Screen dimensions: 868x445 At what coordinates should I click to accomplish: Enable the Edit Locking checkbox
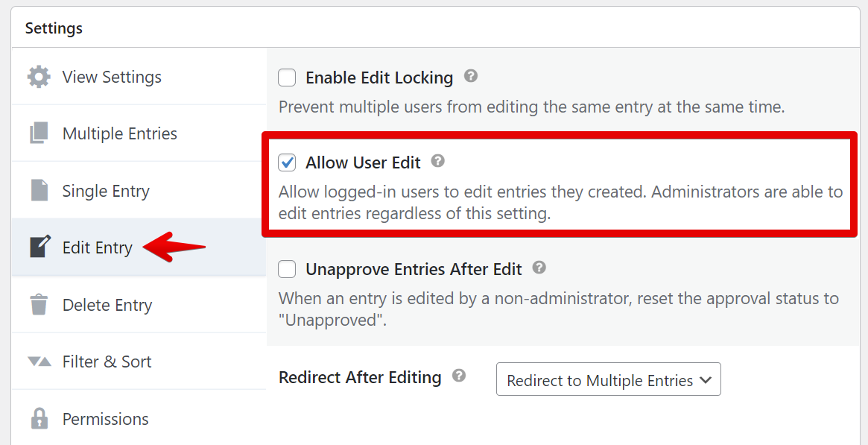(x=287, y=78)
